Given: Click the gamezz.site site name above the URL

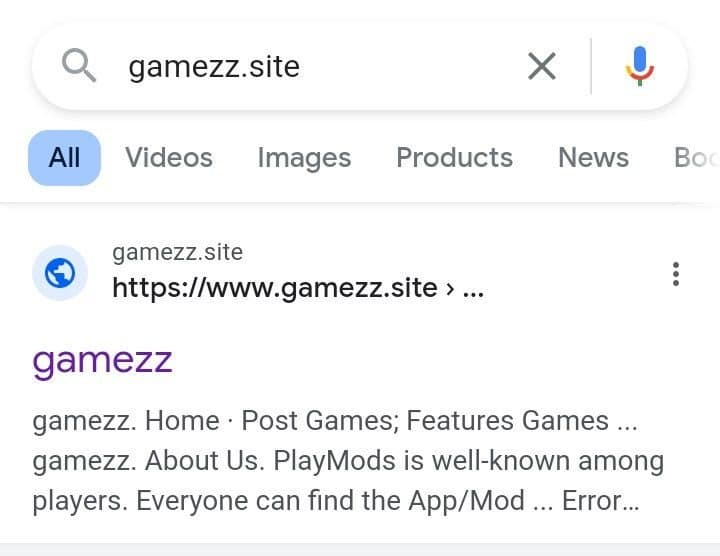Looking at the screenshot, I should click(177, 251).
